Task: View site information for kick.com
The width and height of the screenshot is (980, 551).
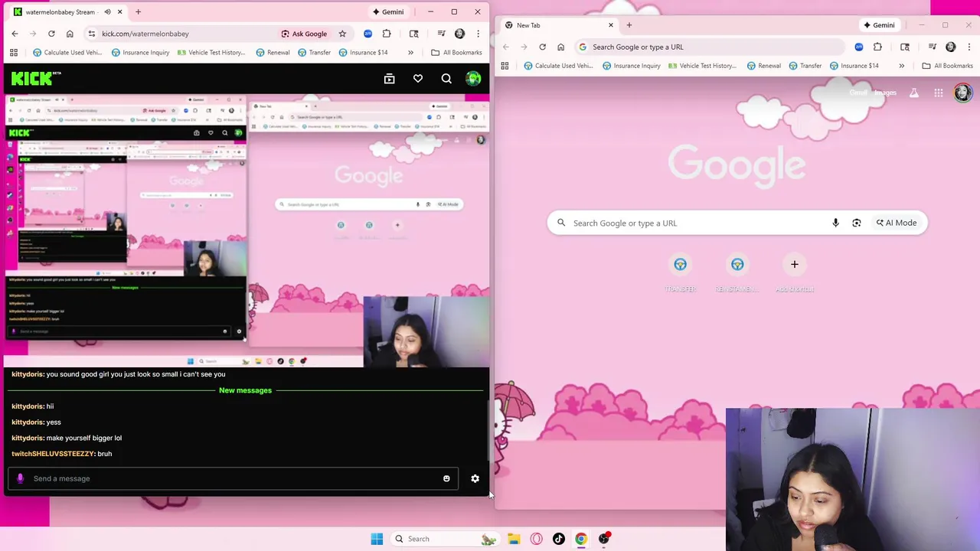Action: click(x=92, y=34)
